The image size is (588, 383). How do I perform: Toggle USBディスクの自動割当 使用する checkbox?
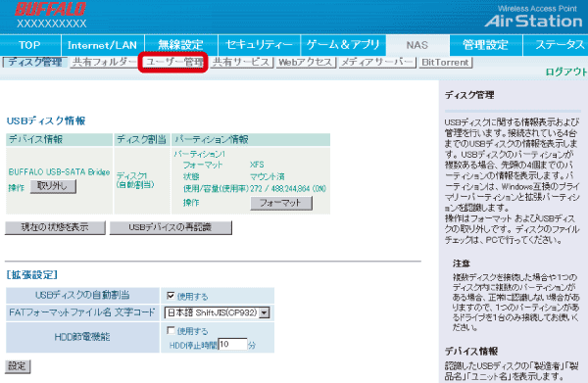coord(171,296)
